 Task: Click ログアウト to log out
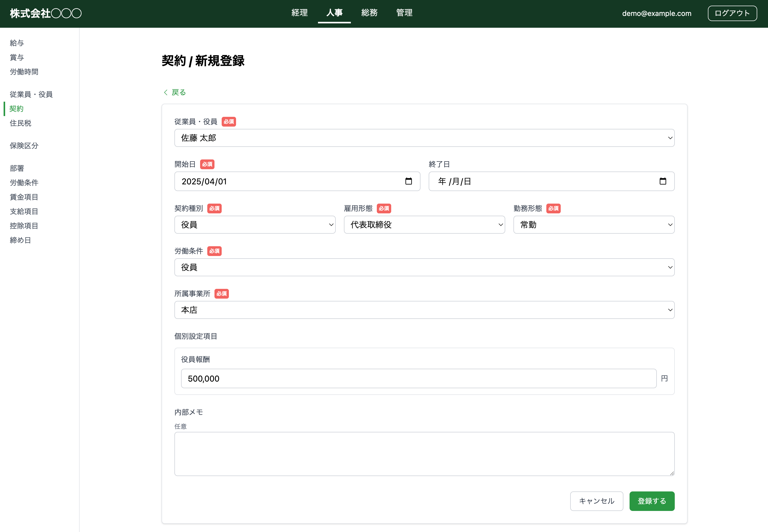tap(732, 13)
